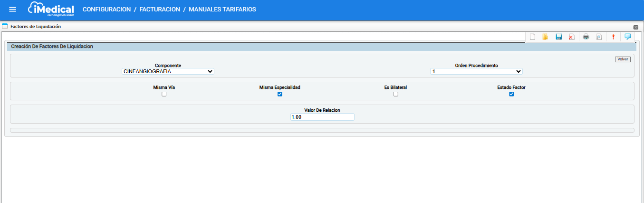
Task: Save using the blue floppy disk icon
Action: click(559, 37)
